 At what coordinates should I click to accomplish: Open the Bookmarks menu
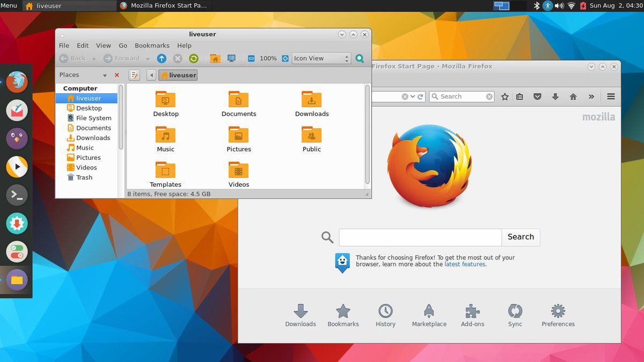tap(152, 46)
